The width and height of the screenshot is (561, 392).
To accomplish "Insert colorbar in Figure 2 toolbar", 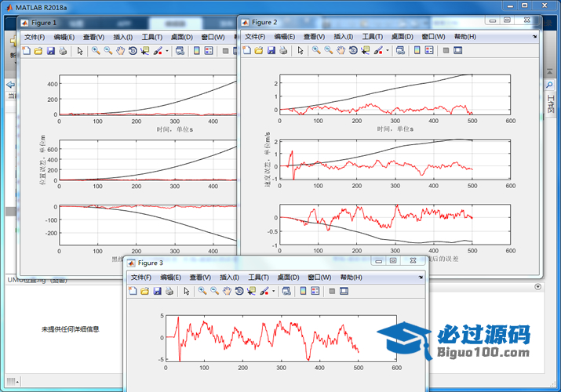I will pyautogui.click(x=417, y=50).
